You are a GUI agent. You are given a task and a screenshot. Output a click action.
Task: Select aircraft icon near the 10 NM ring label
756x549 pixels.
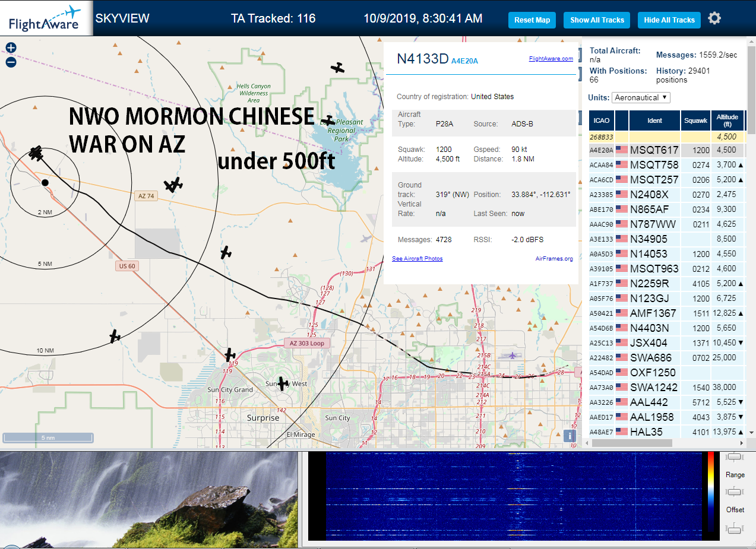(x=115, y=337)
